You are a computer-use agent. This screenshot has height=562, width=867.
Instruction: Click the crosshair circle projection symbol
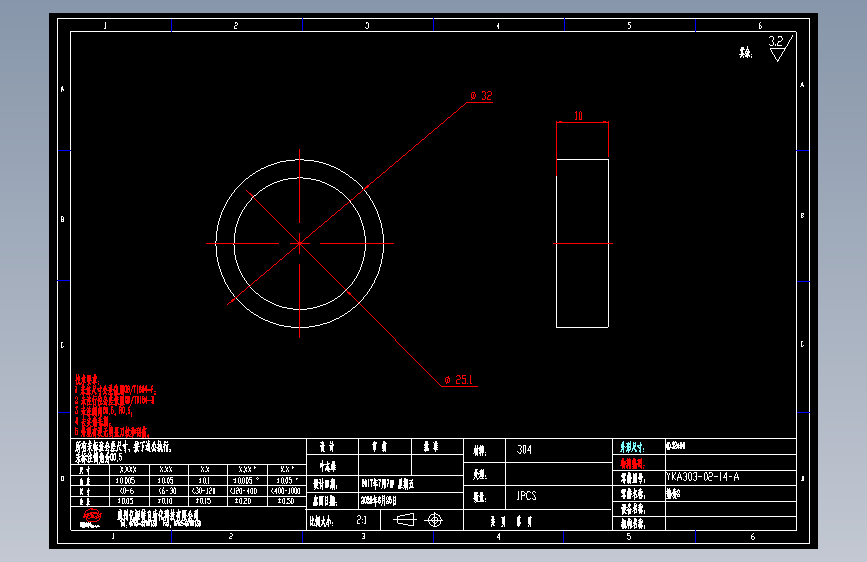[435, 520]
